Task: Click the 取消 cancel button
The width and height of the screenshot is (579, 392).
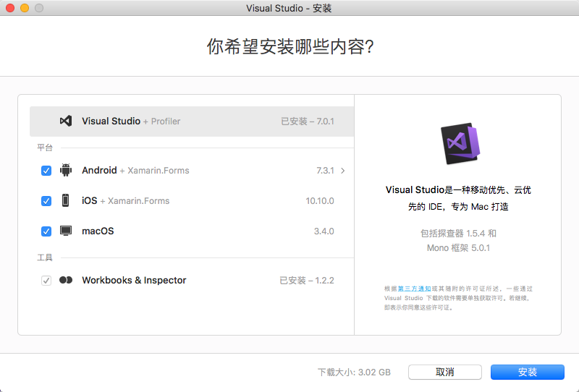Action: click(445, 372)
